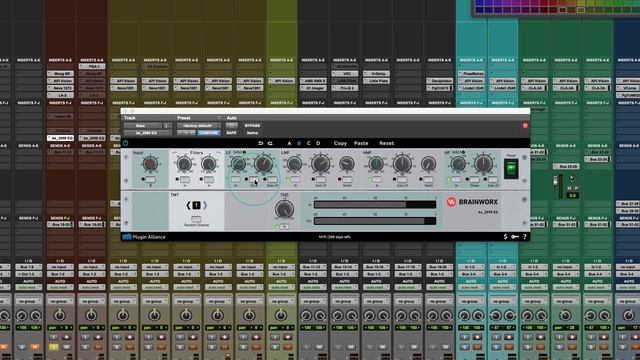The image size is (640, 360).
Task: Click the HMF frequency knob
Action: point(376,164)
